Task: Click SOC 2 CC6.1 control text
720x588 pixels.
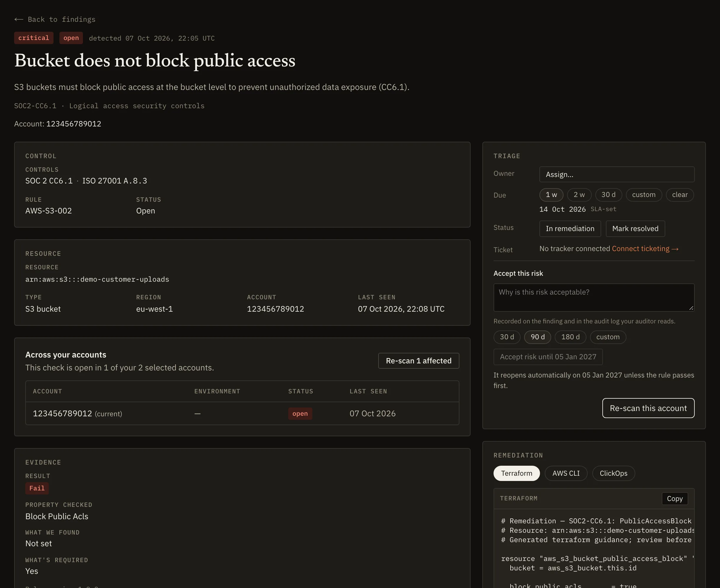Action: [x=49, y=181]
